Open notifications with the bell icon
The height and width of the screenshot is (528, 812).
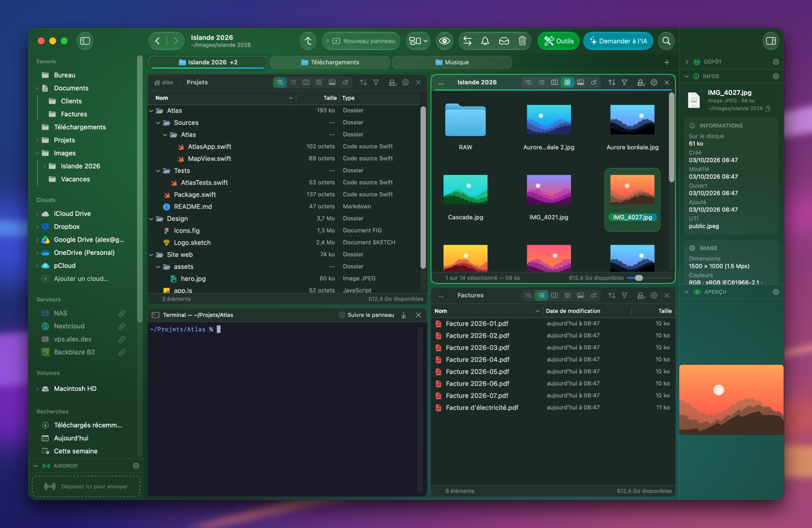(x=485, y=41)
